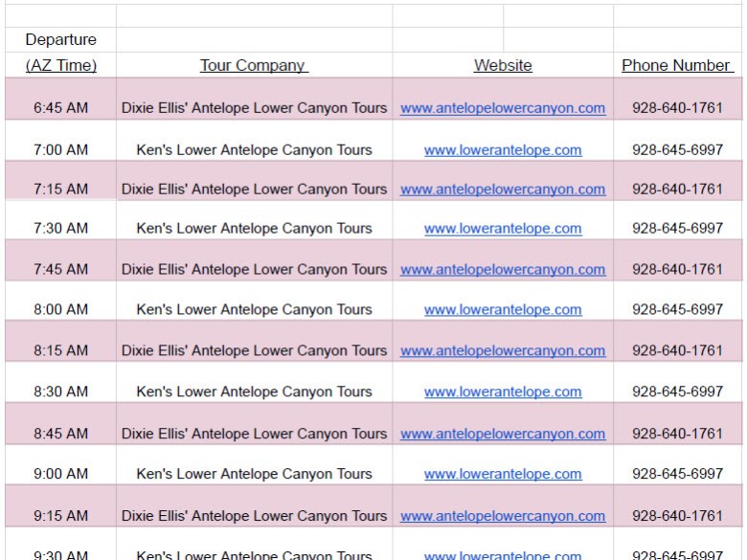This screenshot has height=560, width=747.
Task: Click the antelopelowercanyon.com link at 8:45 AM
Action: pyautogui.click(x=502, y=434)
